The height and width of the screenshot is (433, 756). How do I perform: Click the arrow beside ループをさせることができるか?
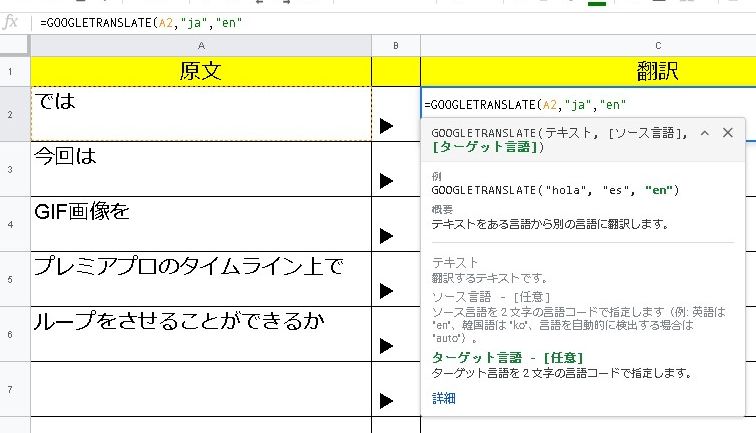(387, 346)
